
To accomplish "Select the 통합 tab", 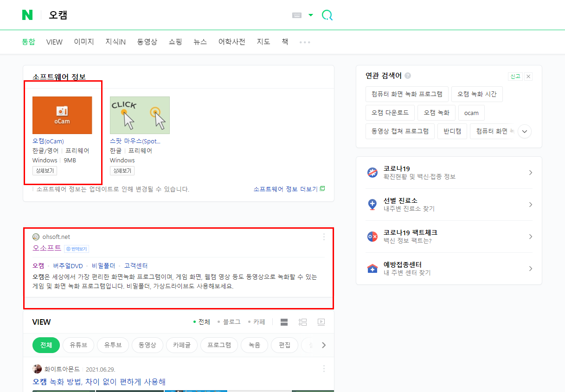I will pyautogui.click(x=28, y=42).
